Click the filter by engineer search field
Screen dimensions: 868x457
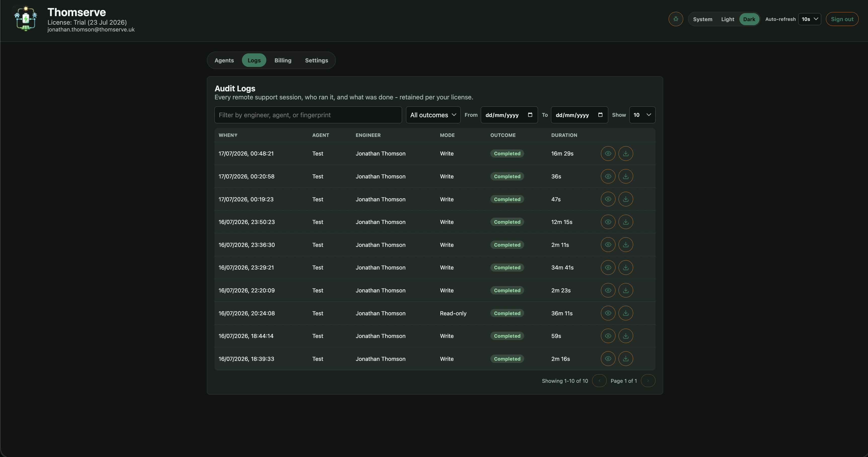(308, 115)
